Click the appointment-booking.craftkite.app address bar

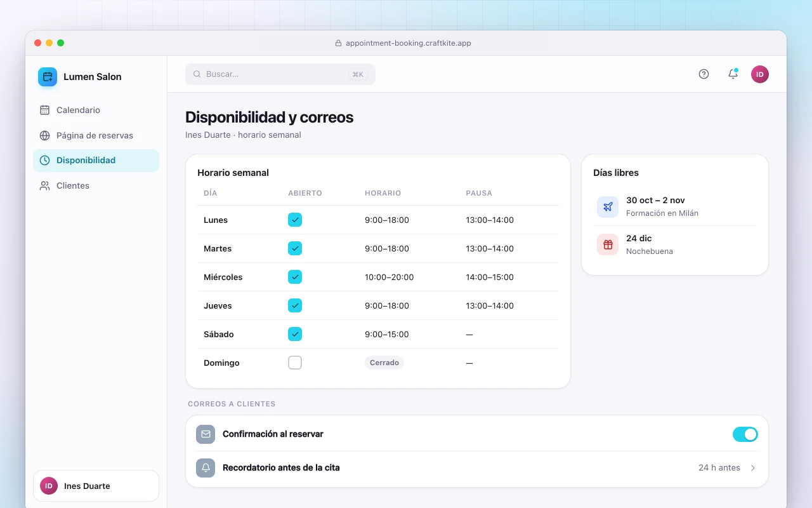403,43
